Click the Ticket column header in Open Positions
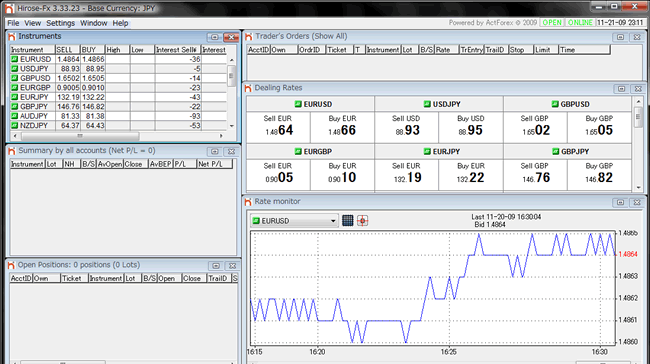 click(74, 279)
